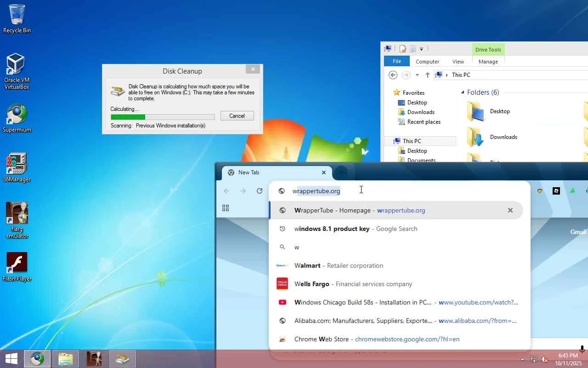This screenshot has width=588, height=368.
Task: Collapse the Folders (6) group
Action: [463, 92]
